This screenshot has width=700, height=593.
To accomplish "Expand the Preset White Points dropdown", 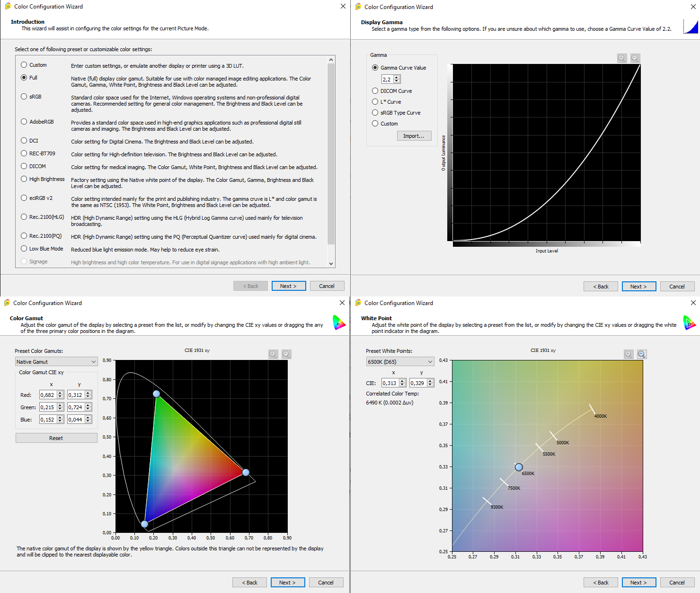I will click(x=400, y=362).
